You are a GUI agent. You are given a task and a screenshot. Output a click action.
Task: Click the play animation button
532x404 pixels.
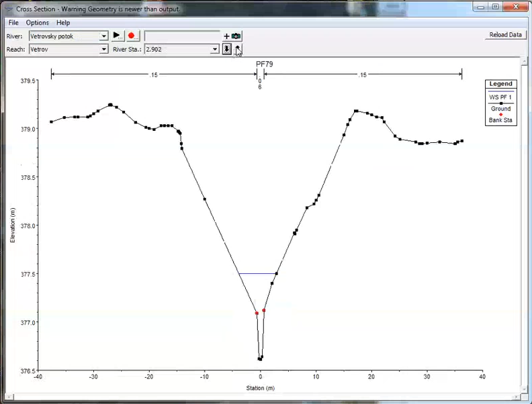coord(117,36)
